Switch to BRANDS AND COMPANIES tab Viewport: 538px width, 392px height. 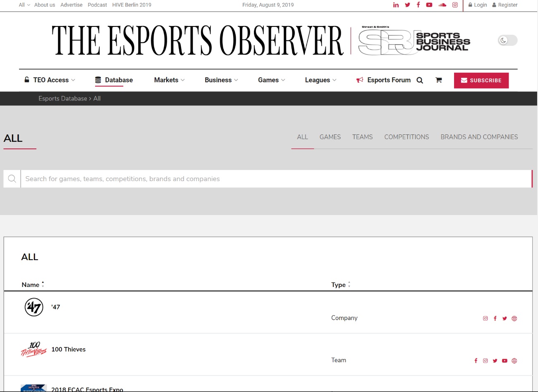click(x=479, y=137)
